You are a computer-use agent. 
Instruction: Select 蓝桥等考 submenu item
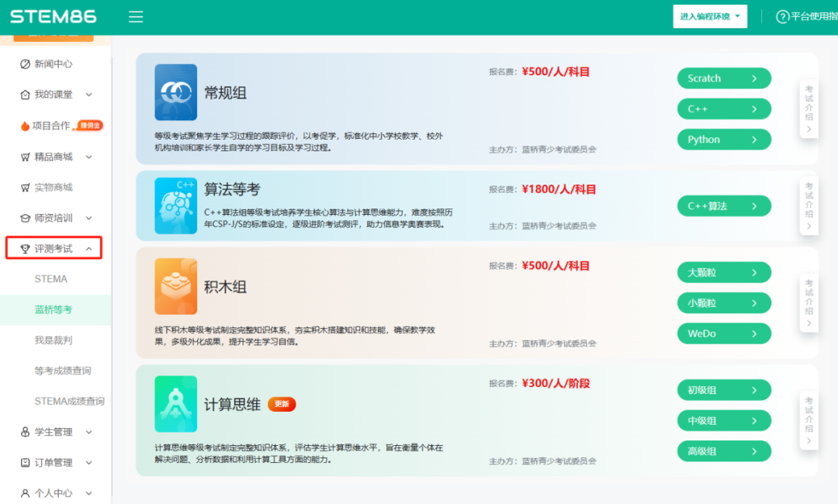tap(54, 309)
